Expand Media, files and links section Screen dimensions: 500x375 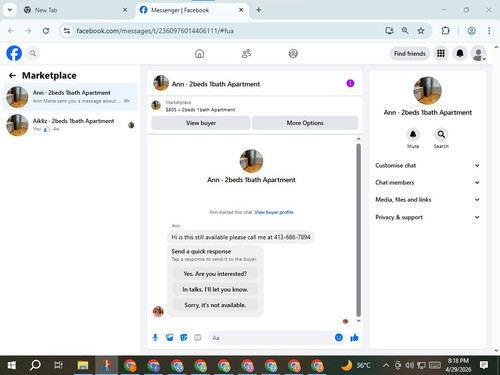click(428, 200)
